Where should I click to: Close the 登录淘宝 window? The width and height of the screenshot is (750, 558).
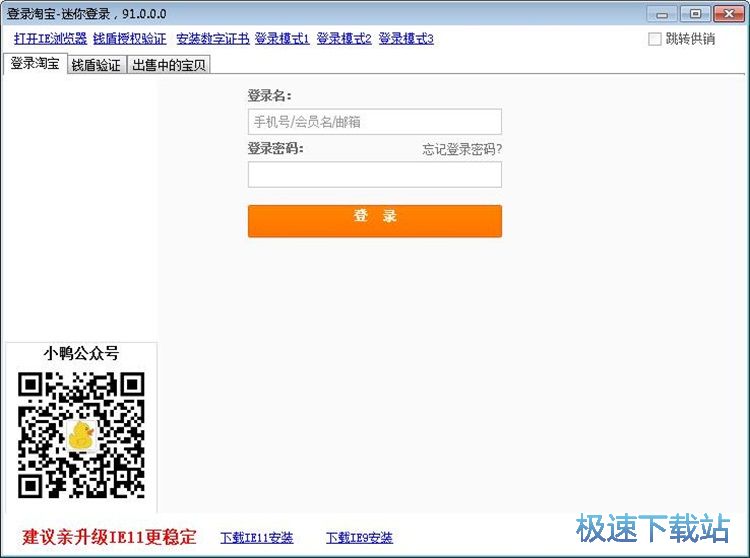pos(728,13)
